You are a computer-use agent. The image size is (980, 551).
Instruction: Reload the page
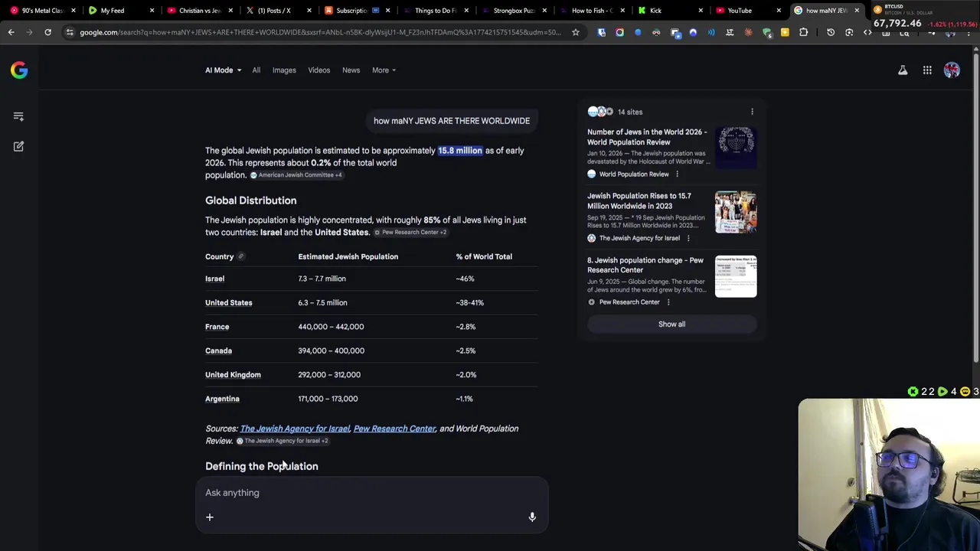click(x=47, y=32)
